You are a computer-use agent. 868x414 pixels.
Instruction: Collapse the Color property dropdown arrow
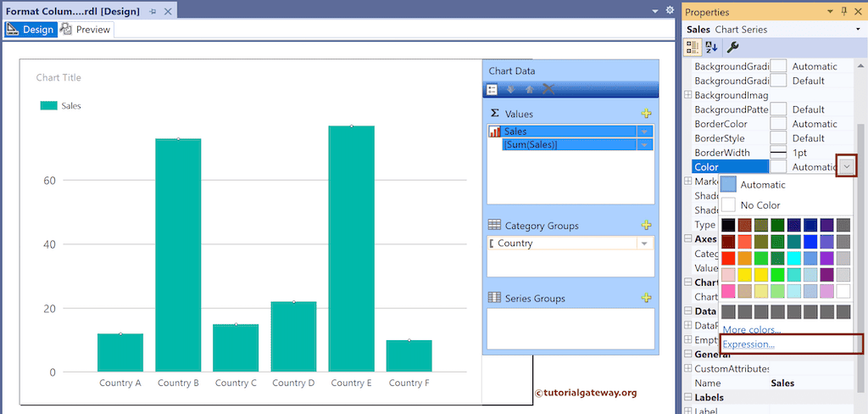846,167
